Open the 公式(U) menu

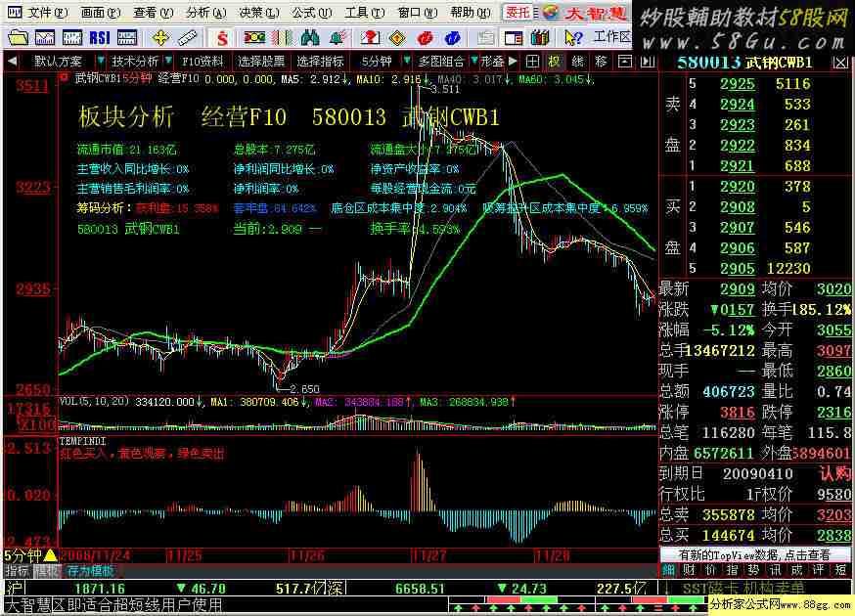pos(312,13)
